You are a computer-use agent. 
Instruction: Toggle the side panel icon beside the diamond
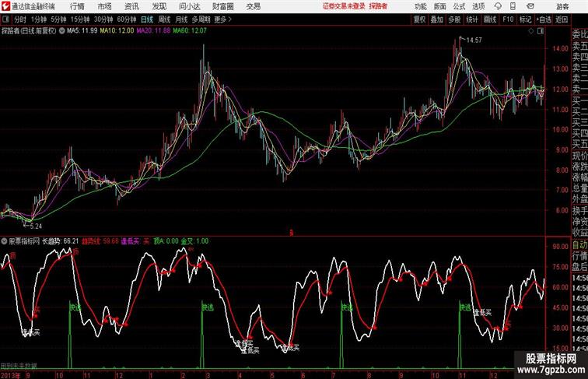click(541, 32)
